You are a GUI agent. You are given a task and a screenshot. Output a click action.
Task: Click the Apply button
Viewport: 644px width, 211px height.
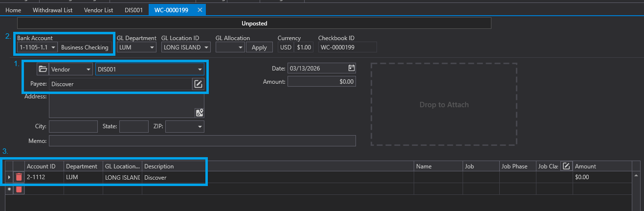[x=259, y=47]
